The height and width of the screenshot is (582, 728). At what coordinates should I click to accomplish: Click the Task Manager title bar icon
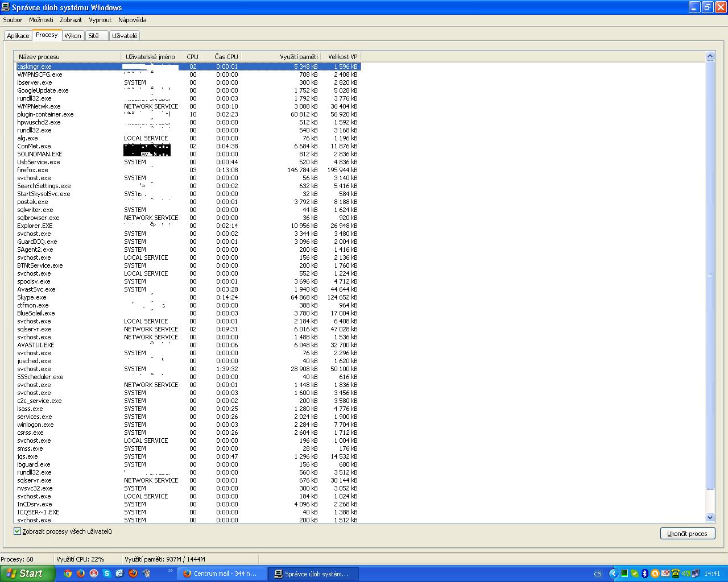pos(6,7)
